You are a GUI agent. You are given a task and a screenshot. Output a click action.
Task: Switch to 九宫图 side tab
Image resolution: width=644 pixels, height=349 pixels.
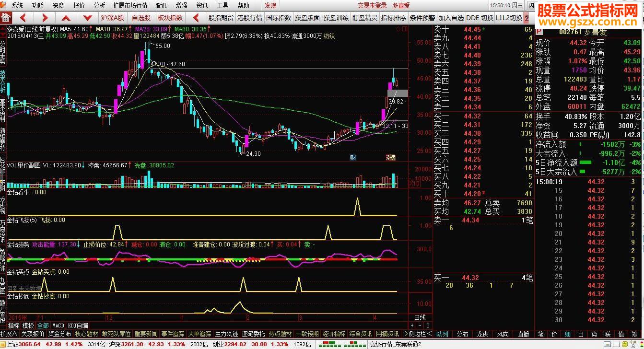coord(3,286)
